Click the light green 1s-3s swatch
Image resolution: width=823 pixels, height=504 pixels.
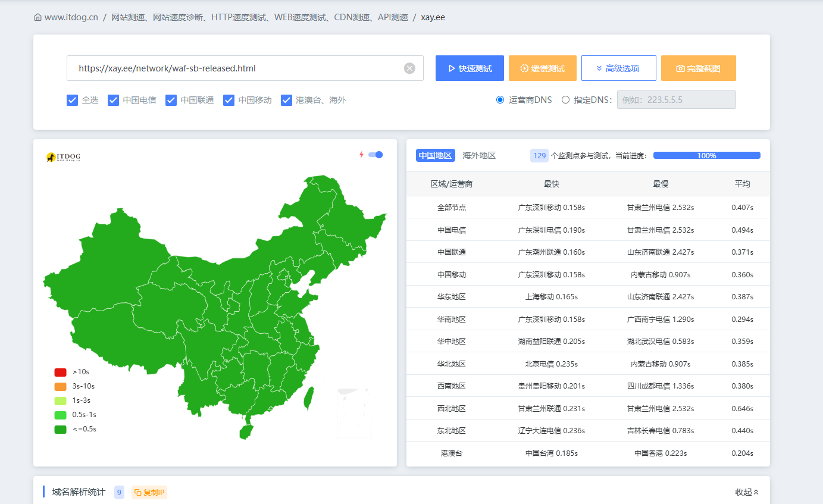(60, 400)
